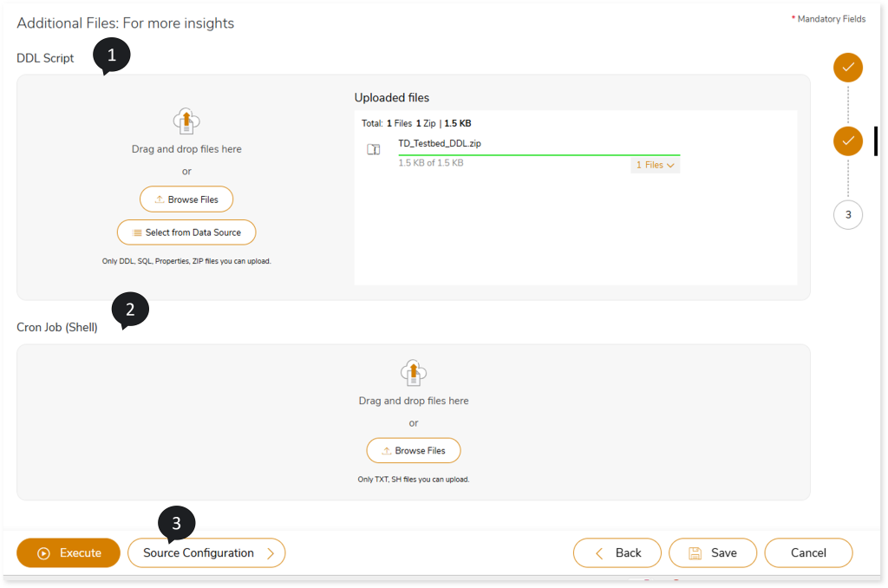Browse files for the Cron Job upload

point(414,451)
